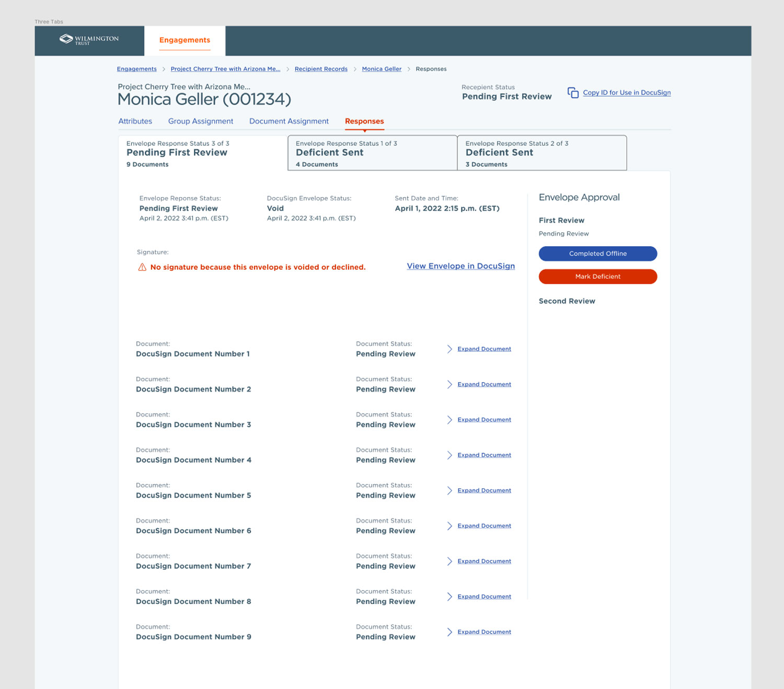Expand chevron for DocuSign Document Number 7
Screen dimensions: 784x689
pyautogui.click(x=449, y=561)
